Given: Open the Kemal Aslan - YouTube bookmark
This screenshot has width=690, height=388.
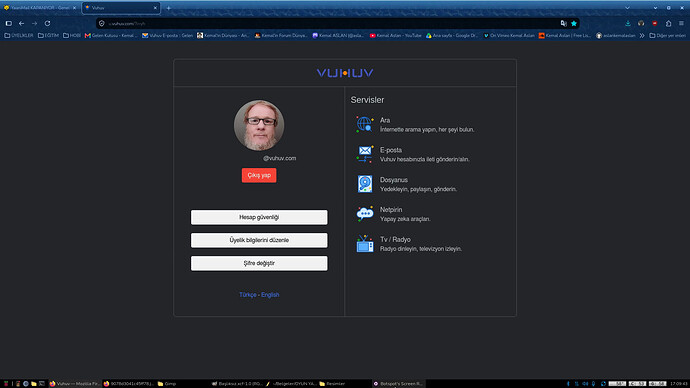Looking at the screenshot, I should tap(396, 36).
